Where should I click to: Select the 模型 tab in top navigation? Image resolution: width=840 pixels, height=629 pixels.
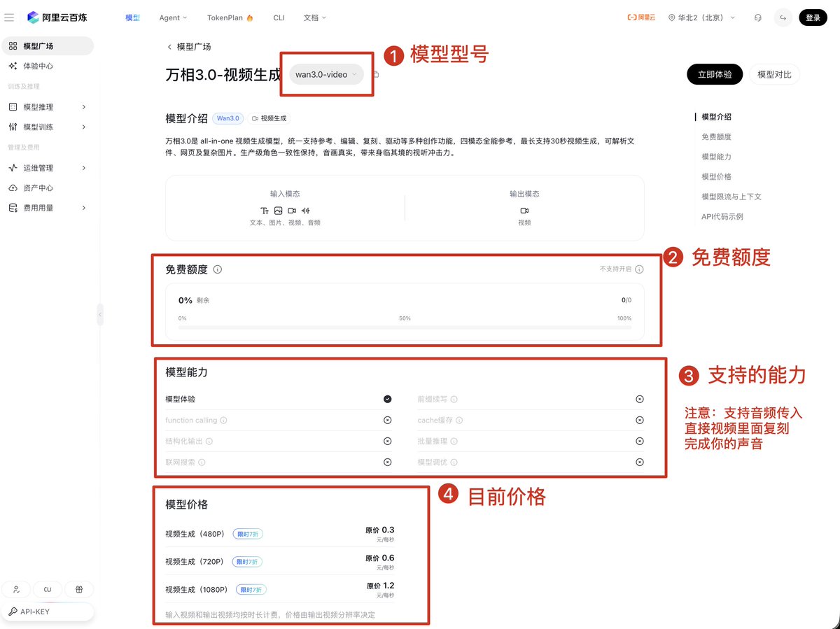click(133, 17)
